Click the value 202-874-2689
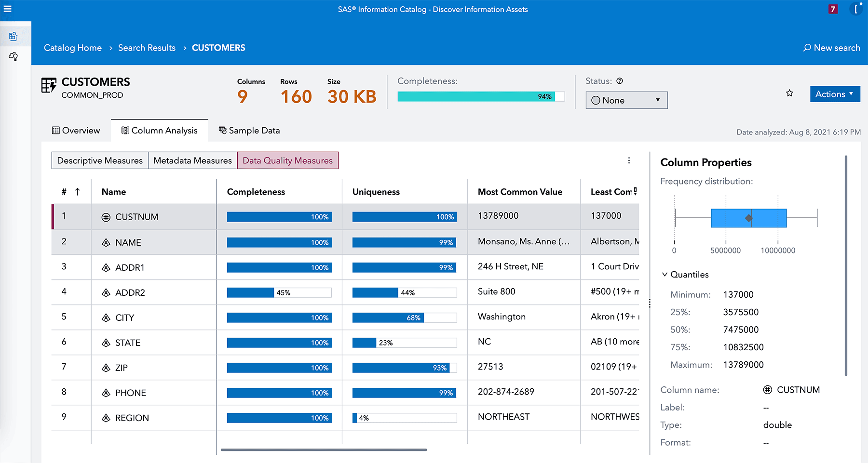The image size is (868, 463). tap(506, 392)
